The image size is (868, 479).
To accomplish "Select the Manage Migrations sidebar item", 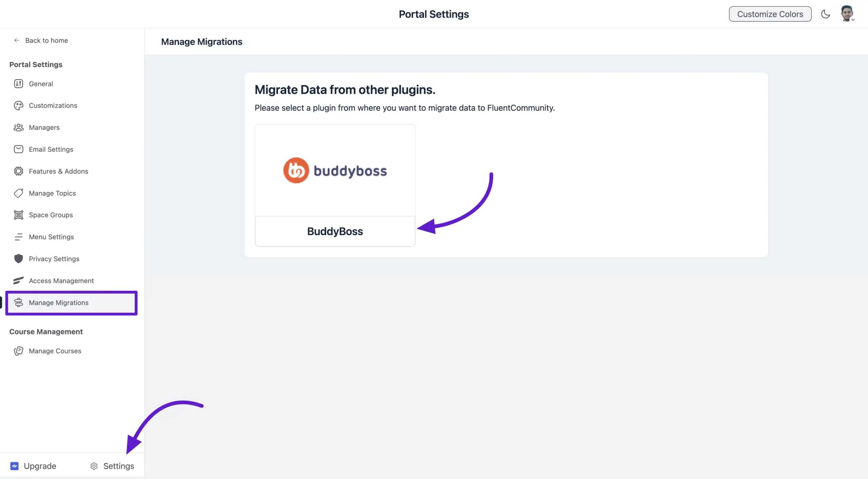I will [71, 303].
